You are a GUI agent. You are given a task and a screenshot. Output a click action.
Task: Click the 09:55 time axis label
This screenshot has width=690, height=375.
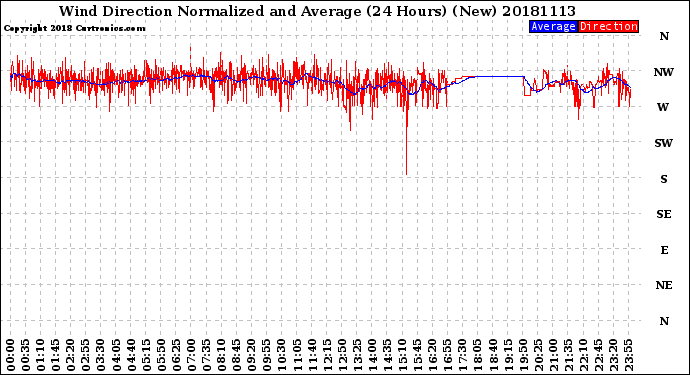(267, 355)
